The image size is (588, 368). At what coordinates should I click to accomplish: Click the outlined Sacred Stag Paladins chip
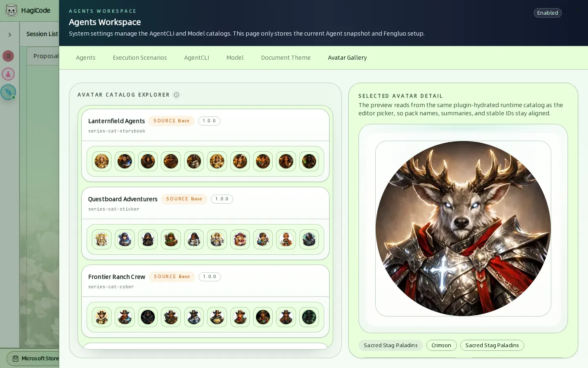click(x=492, y=346)
